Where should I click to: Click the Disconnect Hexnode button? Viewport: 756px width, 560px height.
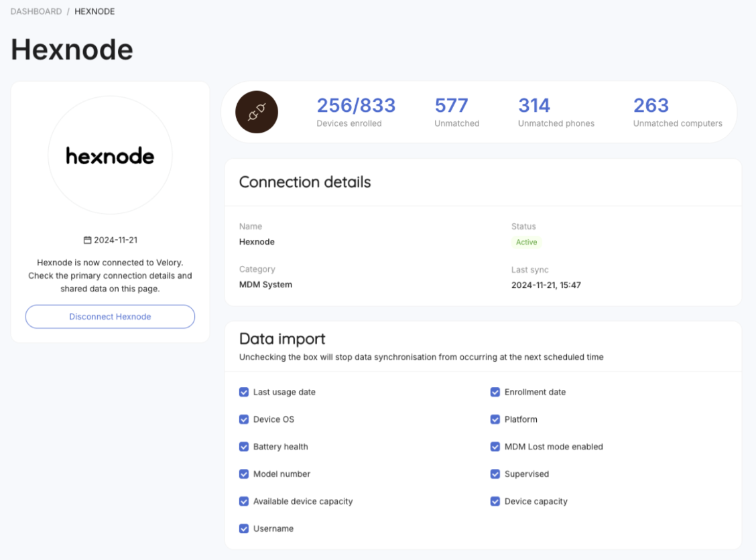(110, 317)
